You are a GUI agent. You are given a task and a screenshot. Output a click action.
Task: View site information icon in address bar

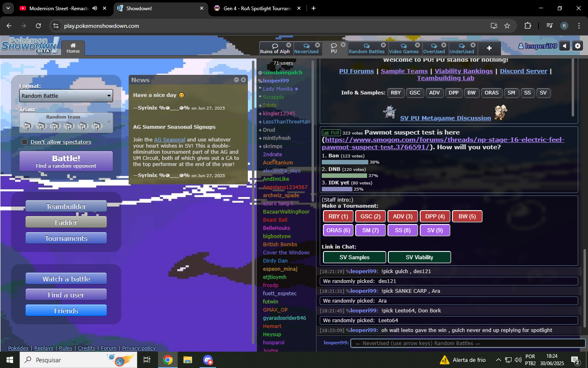tap(56, 26)
